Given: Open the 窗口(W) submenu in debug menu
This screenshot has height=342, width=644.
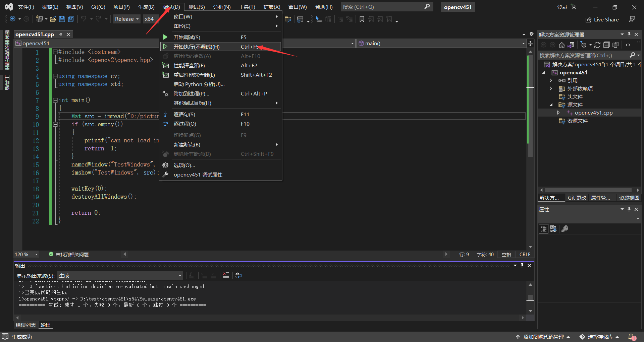Looking at the screenshot, I should [221, 17].
